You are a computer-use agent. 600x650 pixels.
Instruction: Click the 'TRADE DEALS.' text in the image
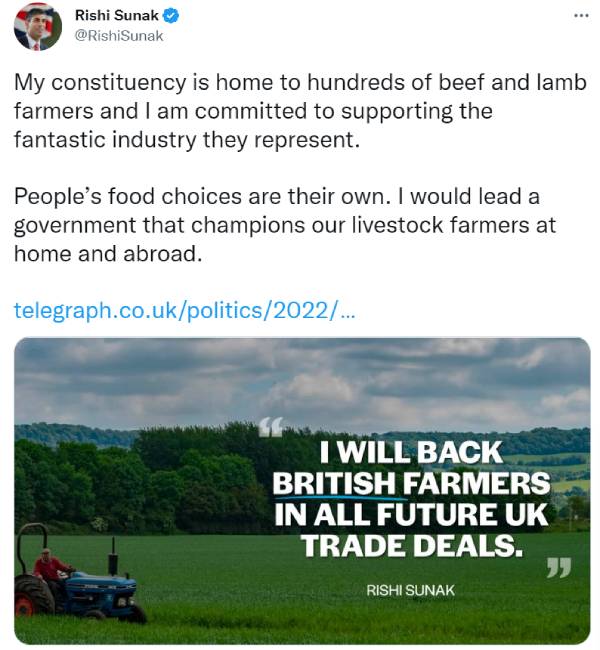click(x=410, y=546)
